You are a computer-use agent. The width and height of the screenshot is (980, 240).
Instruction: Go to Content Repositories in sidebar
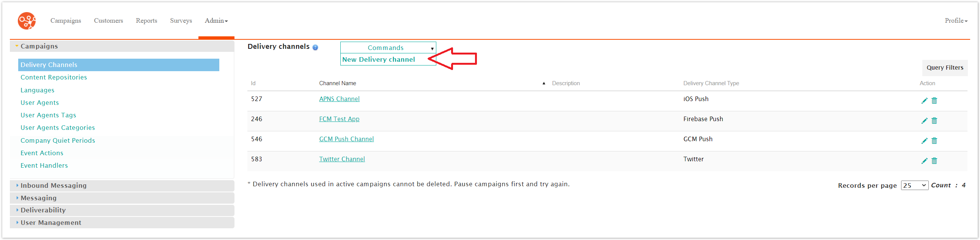53,77
